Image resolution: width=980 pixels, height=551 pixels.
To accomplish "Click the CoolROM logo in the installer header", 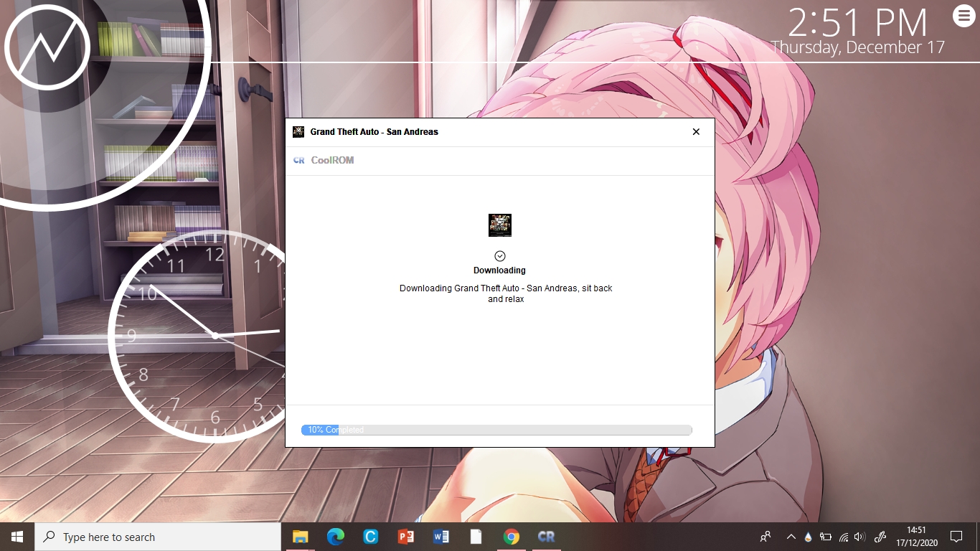I will tap(299, 161).
